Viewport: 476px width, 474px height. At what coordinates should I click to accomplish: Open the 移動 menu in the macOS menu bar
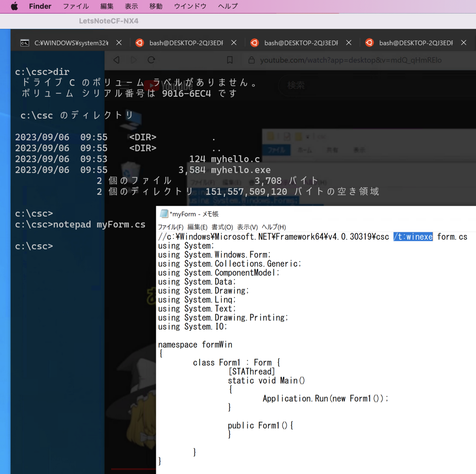tap(156, 6)
